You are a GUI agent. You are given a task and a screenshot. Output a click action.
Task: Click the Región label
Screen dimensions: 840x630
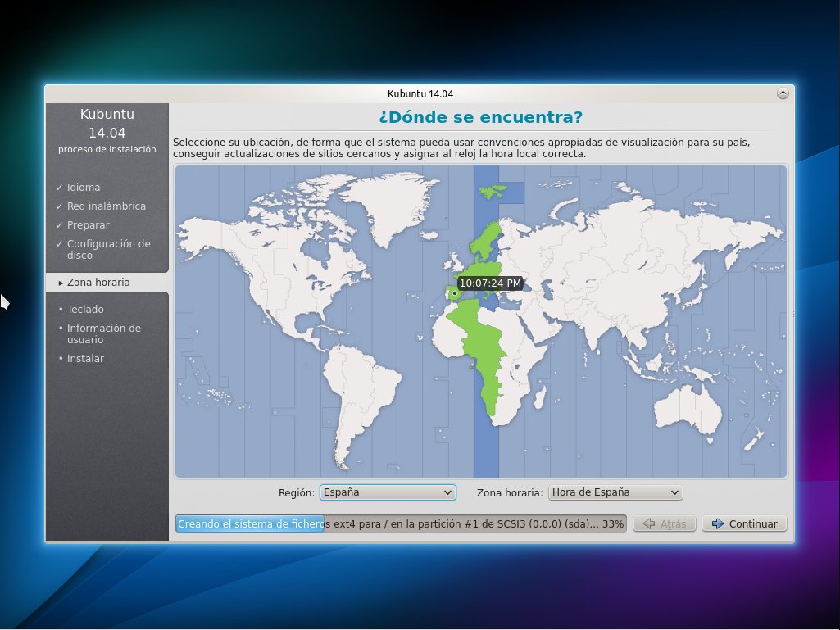coord(296,493)
